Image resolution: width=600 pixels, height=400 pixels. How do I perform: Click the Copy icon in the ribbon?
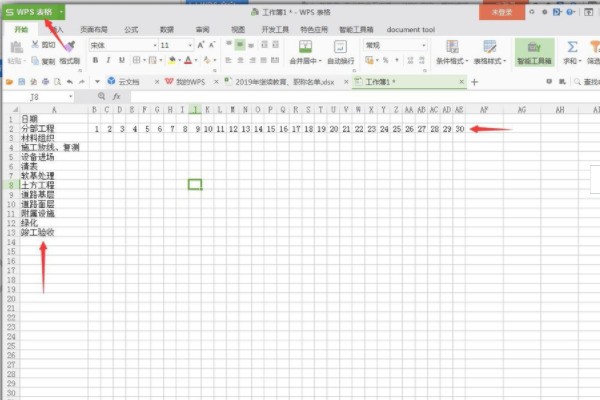pos(35,60)
